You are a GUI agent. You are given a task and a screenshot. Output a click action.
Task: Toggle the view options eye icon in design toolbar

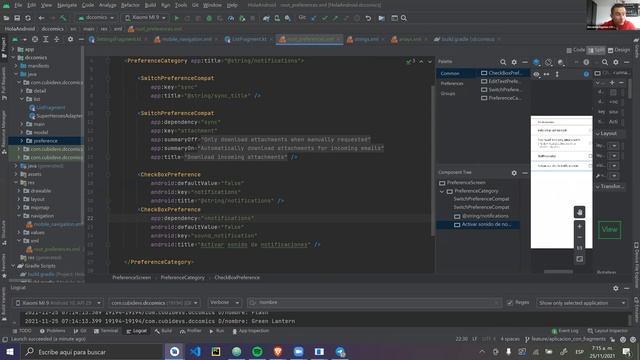click(x=536, y=74)
